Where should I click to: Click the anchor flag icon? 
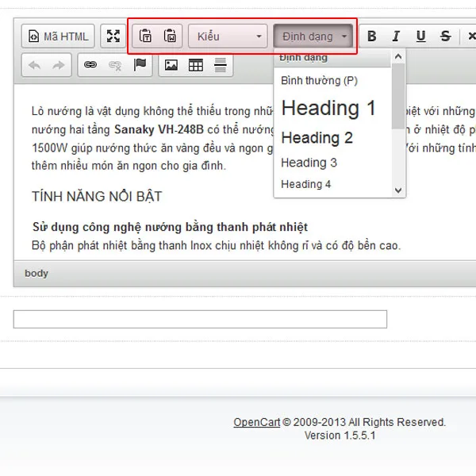(140, 65)
